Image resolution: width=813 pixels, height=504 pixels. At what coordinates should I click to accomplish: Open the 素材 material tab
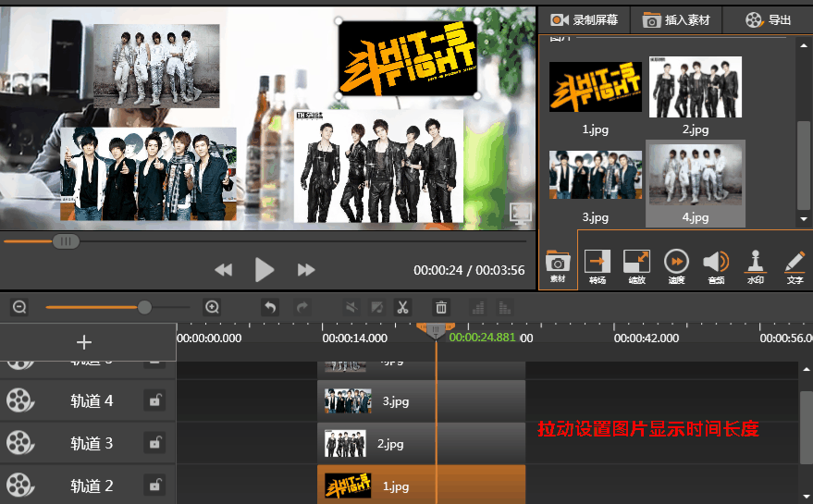(558, 266)
